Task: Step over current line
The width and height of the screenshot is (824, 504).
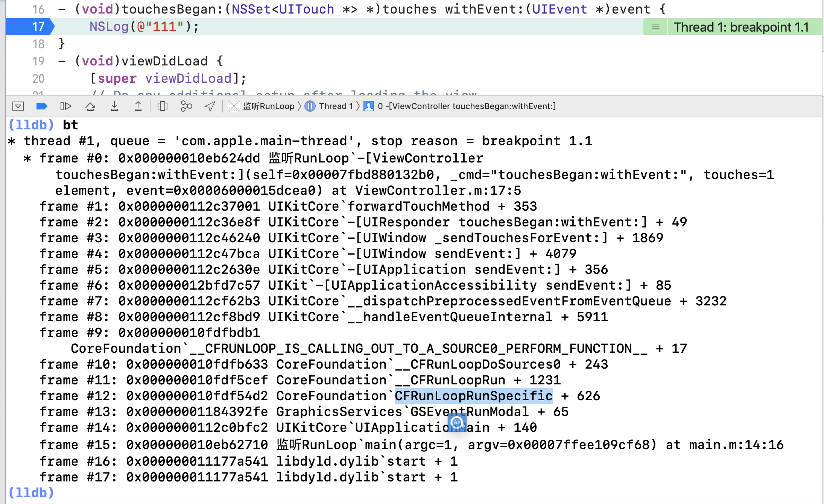Action: coord(90,106)
